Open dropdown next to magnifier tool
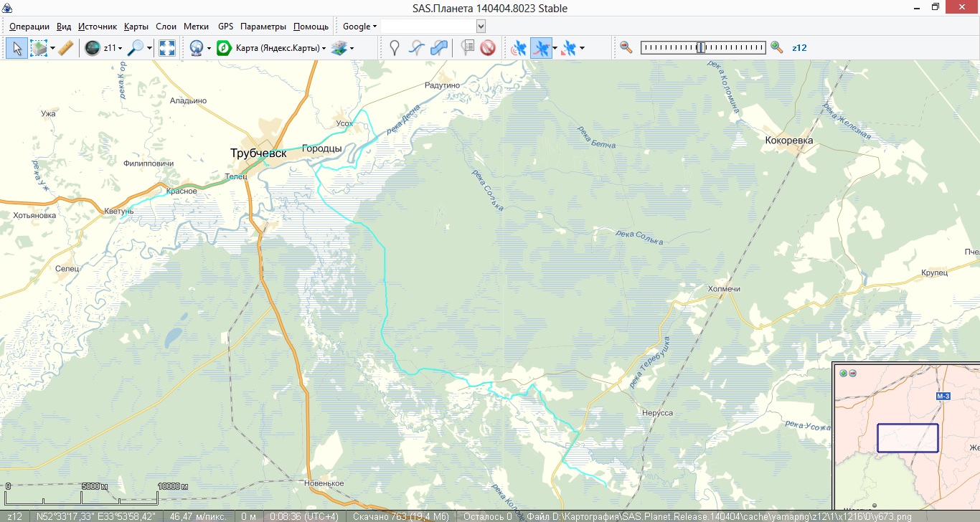The height and width of the screenshot is (522, 980). click(149, 48)
